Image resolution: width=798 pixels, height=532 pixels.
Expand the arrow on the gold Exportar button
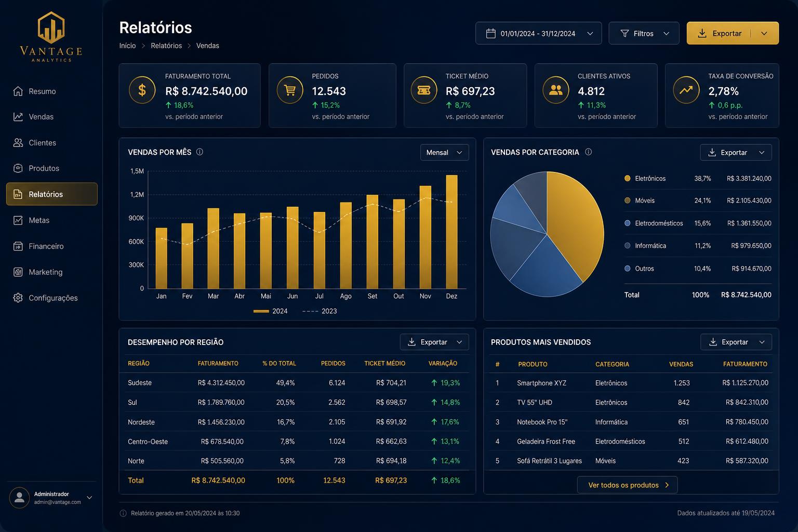point(764,33)
